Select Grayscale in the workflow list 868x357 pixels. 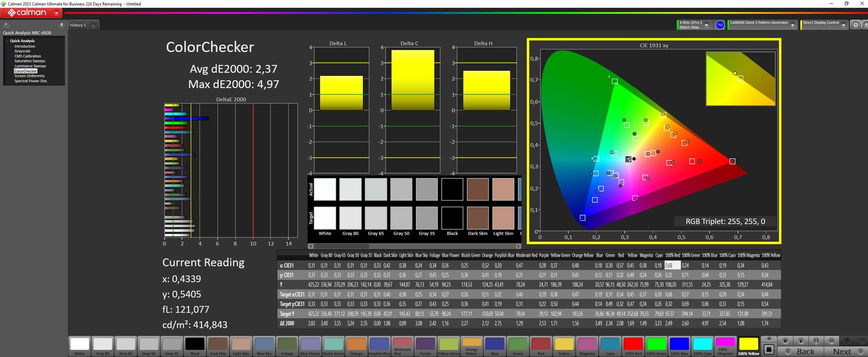(x=22, y=51)
